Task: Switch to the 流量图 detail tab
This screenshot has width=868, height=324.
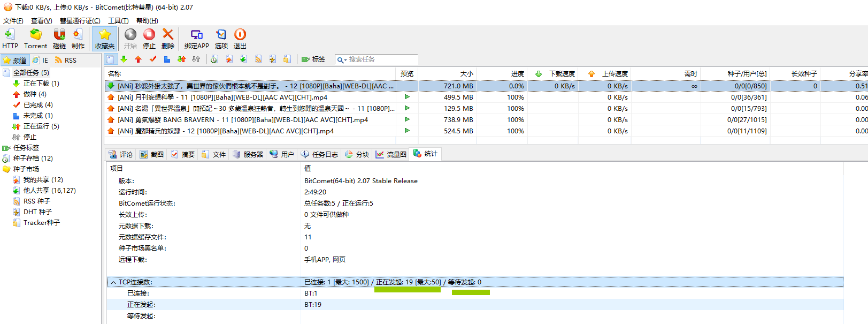Action: 391,154
